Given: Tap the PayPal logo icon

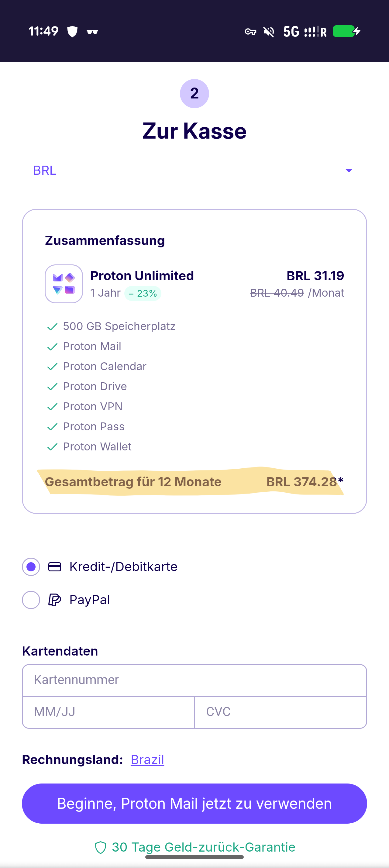Looking at the screenshot, I should 55,600.
